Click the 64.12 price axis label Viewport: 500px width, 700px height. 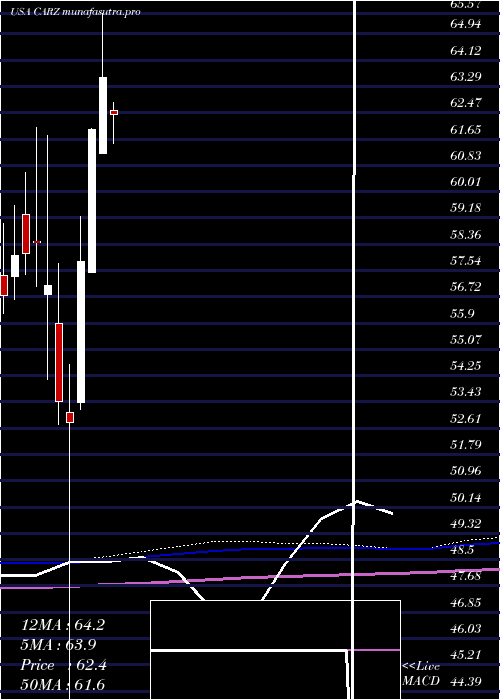point(466,50)
